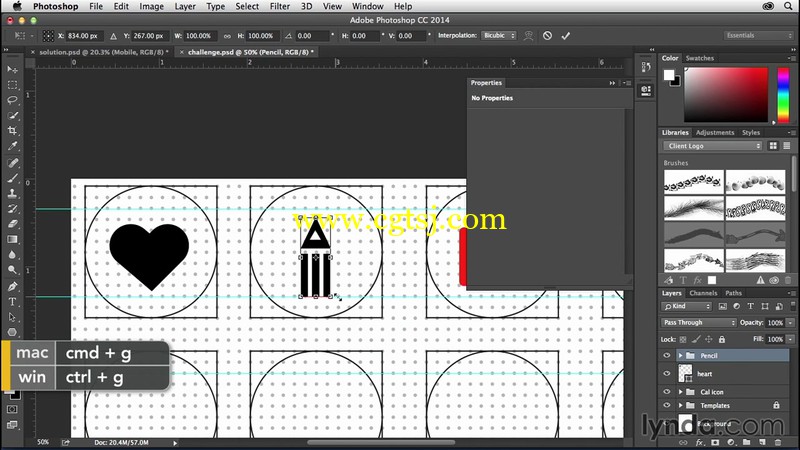The height and width of the screenshot is (450, 800).
Task: Open Spotlight search in menu bar
Action: coord(788,6)
